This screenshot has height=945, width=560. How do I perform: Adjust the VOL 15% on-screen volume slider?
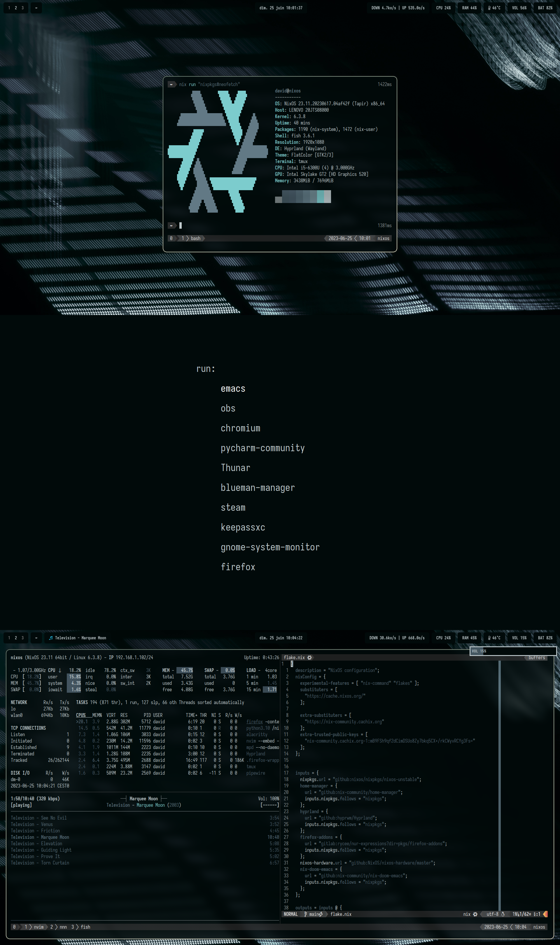[x=513, y=651]
